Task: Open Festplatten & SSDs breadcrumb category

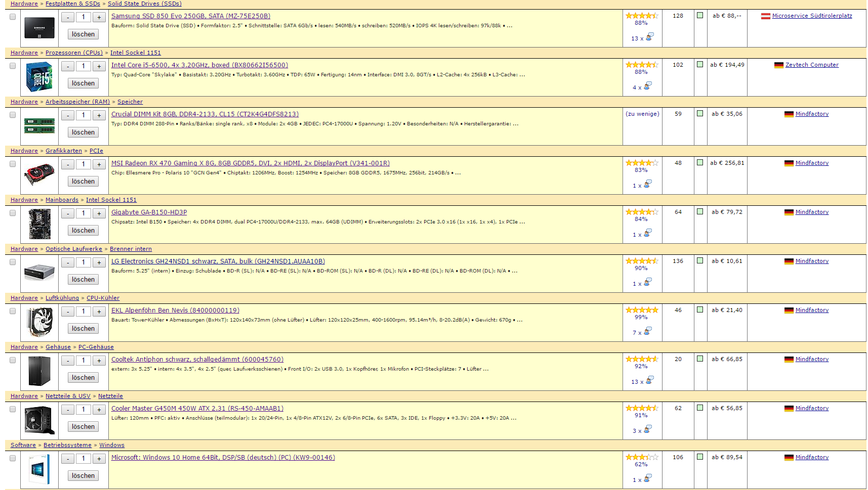Action: [x=73, y=4]
